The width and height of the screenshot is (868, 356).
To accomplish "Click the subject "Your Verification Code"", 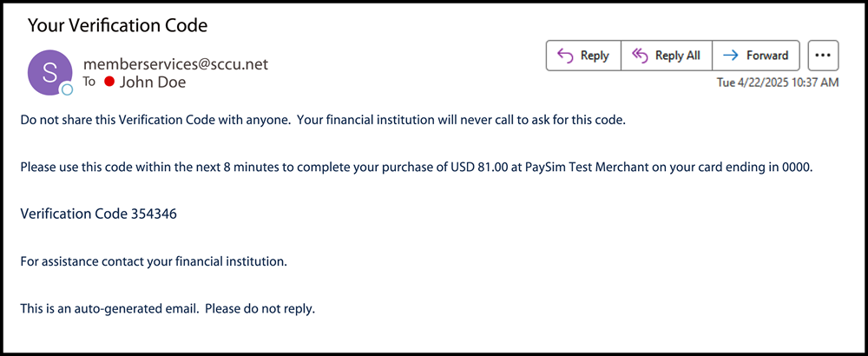I will pos(117,25).
